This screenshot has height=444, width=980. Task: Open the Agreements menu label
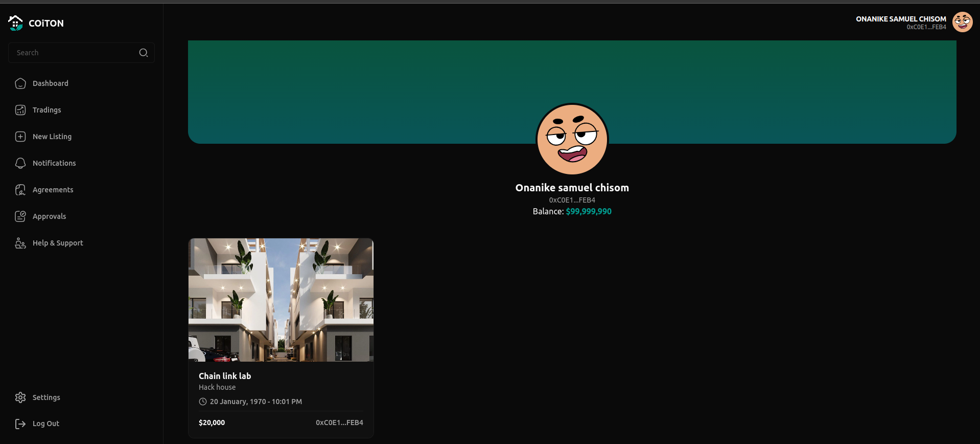(x=53, y=190)
